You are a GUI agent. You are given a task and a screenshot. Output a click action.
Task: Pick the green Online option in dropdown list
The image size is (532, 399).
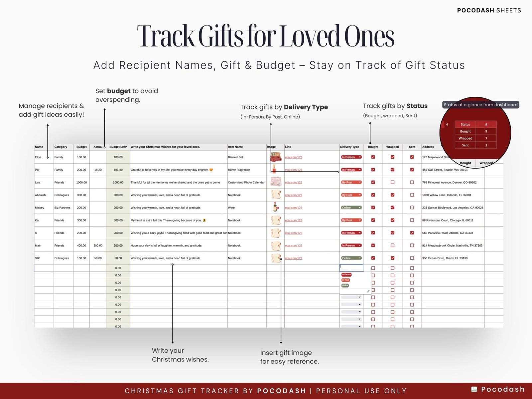click(345, 285)
